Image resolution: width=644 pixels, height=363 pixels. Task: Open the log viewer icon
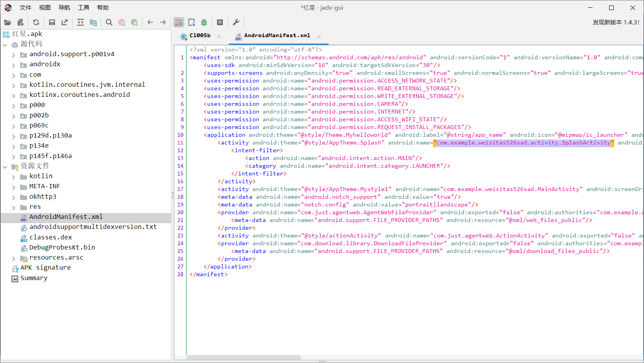click(x=220, y=22)
